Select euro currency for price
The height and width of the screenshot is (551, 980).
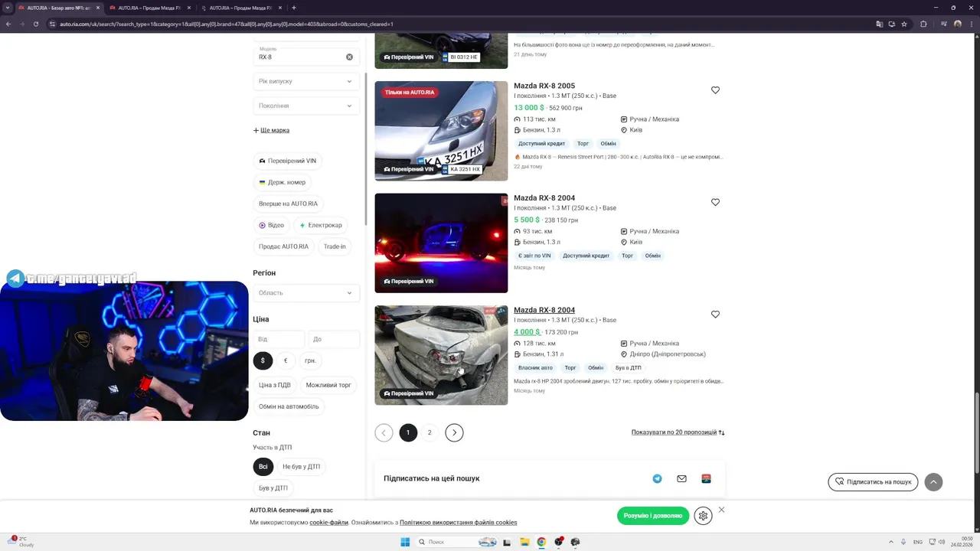(286, 360)
